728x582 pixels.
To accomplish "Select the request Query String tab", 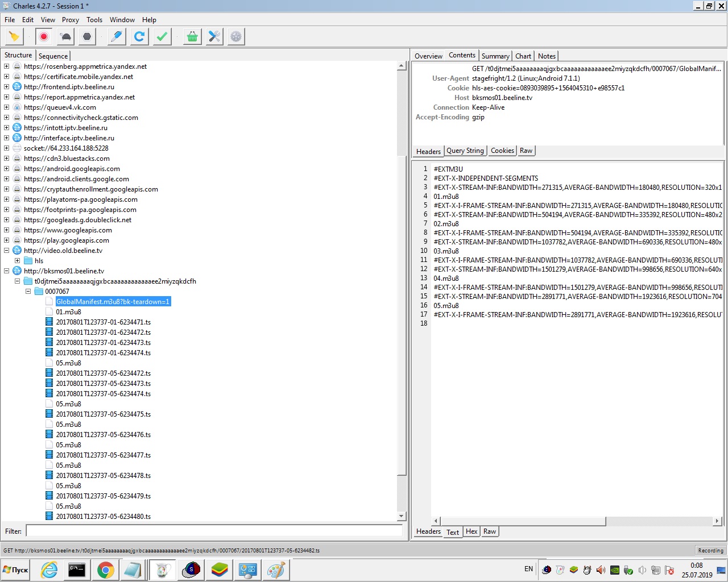I will click(465, 151).
